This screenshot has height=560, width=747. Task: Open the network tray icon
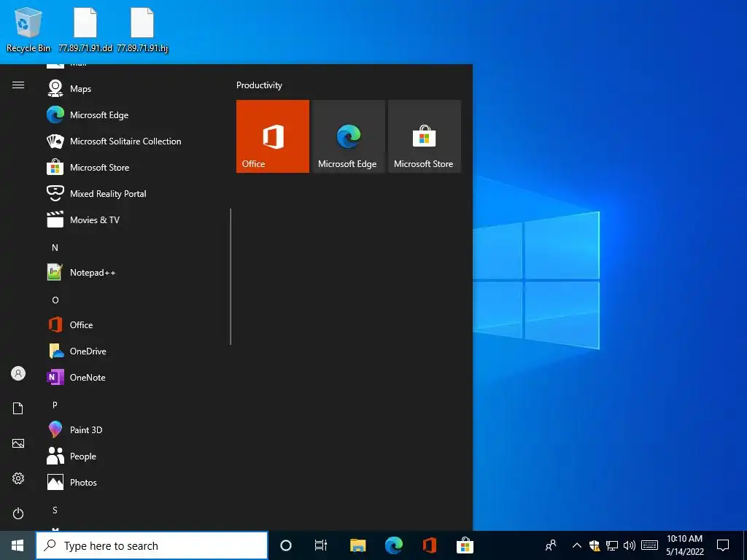612,545
